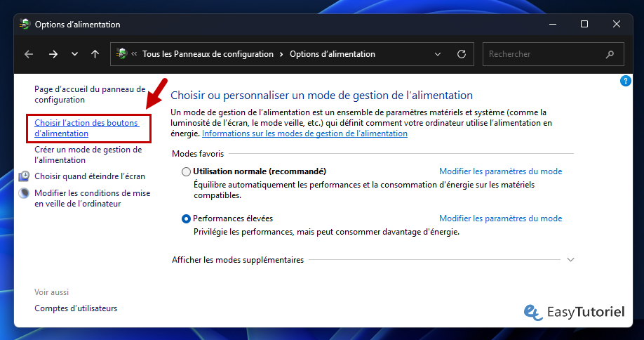The height and width of the screenshot is (340, 644).
Task: Open Page d'accueil du panneau de configuration
Action: click(x=90, y=94)
